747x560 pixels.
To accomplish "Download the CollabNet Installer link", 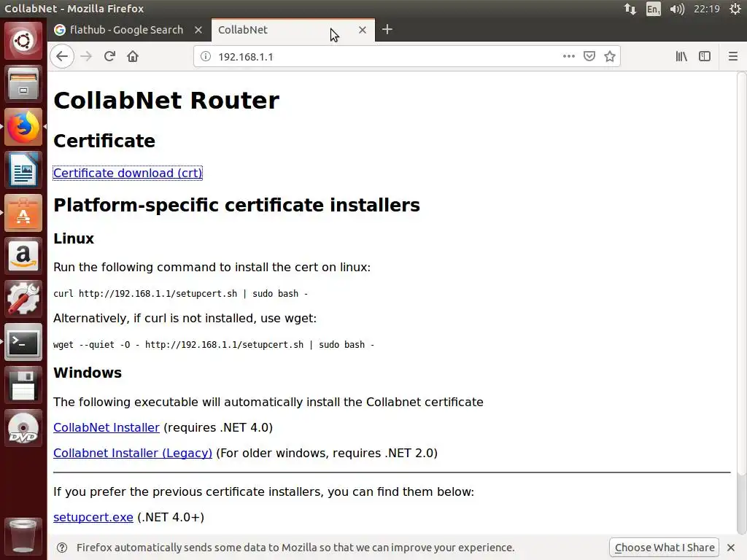I will [x=107, y=427].
